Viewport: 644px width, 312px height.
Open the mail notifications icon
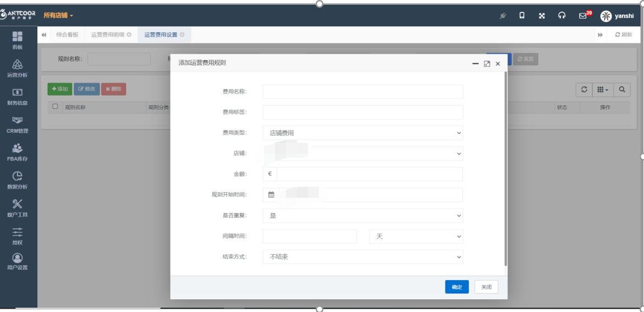[x=583, y=16]
